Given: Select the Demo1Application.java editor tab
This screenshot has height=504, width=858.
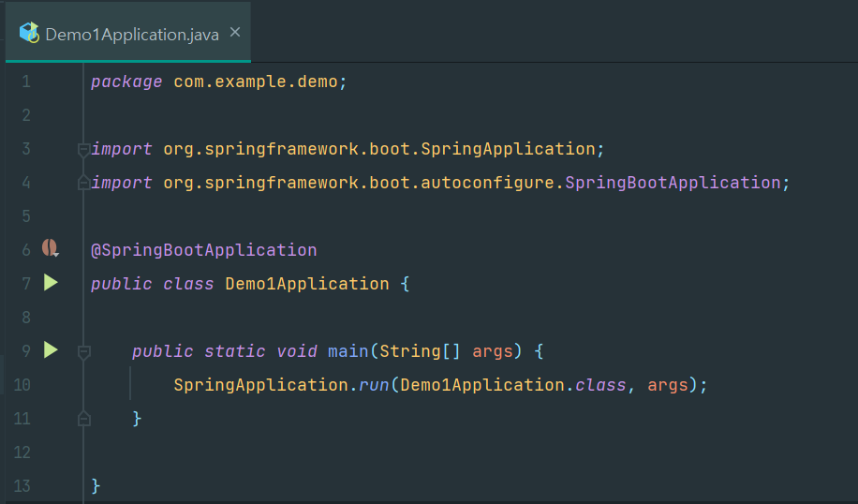Looking at the screenshot, I should 128,33.
